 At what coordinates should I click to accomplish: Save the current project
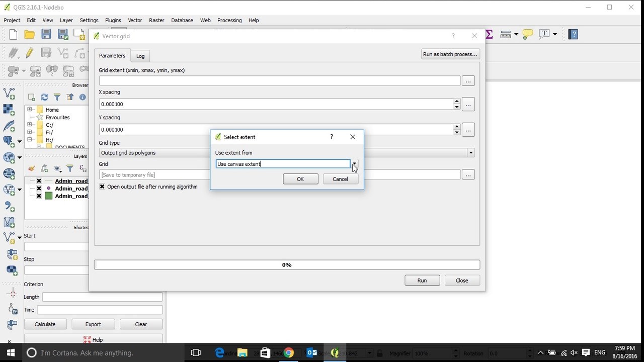tap(46, 34)
